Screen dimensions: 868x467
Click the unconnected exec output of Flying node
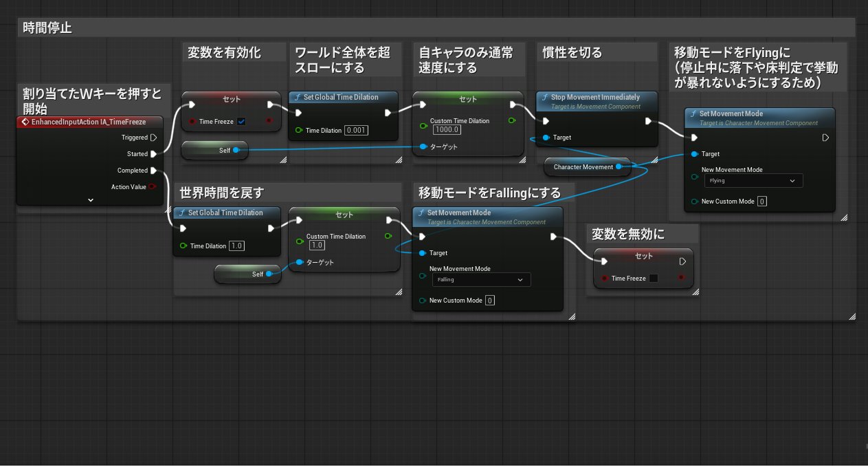(x=826, y=138)
